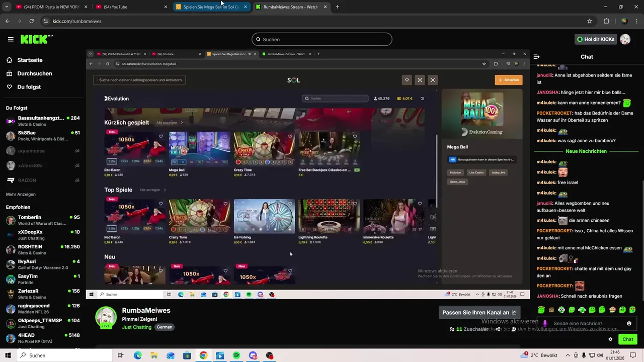644x362 pixels.
Task: Open Basssultanhengzt channel from followed list
Action: pyautogui.click(x=43, y=121)
